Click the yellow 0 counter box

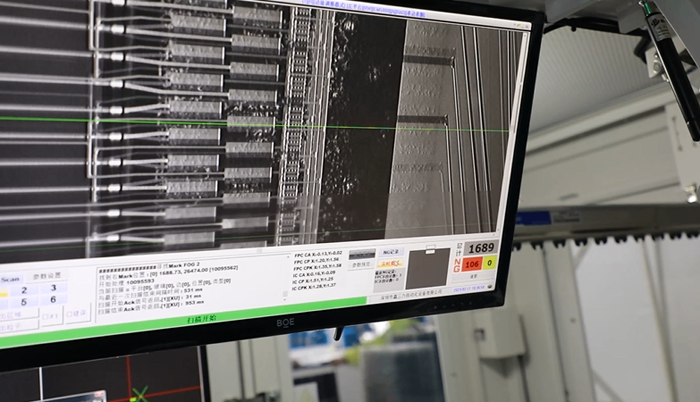click(x=491, y=262)
